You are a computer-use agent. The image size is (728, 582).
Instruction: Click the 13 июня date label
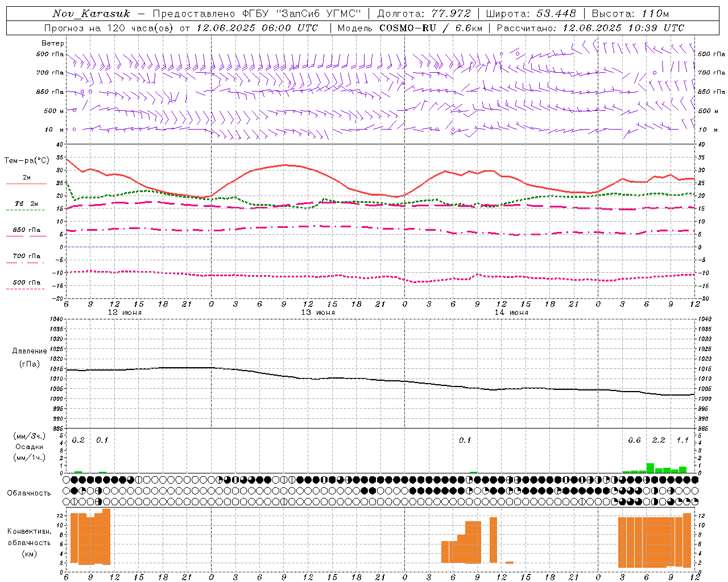click(x=318, y=313)
